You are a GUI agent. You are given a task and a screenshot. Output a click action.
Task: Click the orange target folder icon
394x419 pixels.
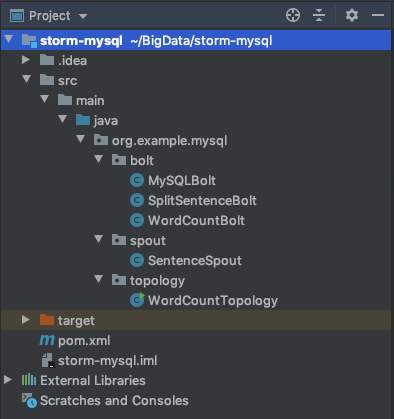(47, 320)
